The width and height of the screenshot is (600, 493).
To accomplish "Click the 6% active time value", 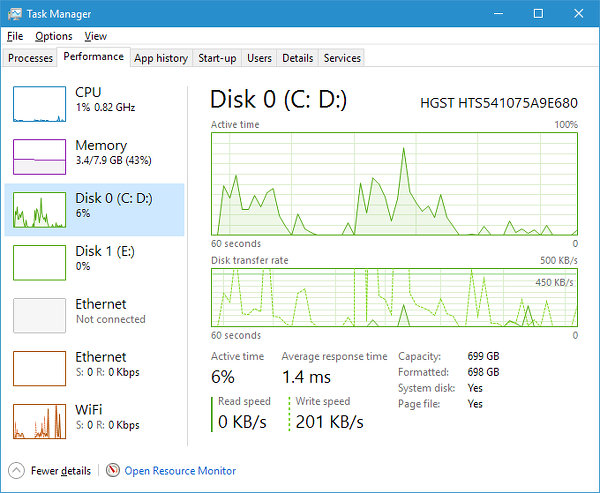I will click(x=223, y=377).
